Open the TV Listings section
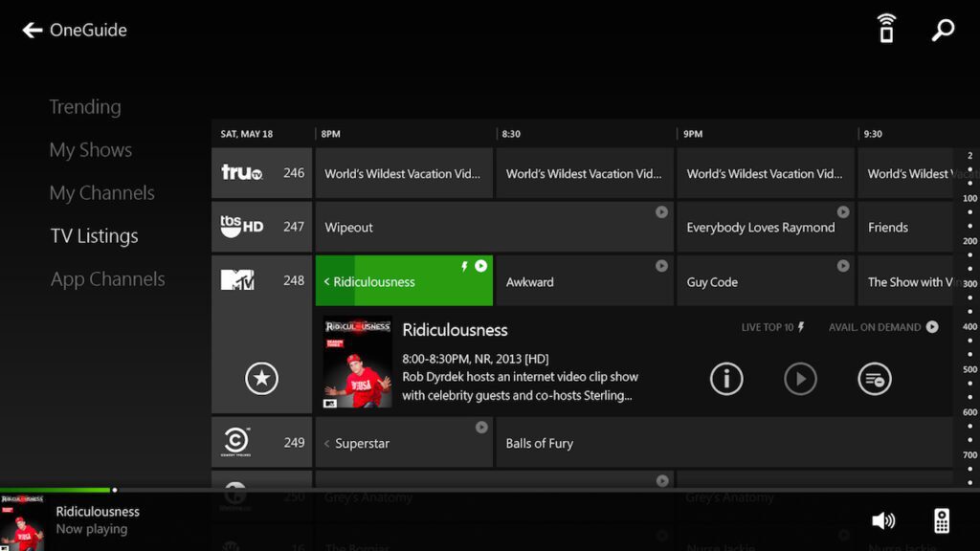This screenshot has height=551, width=980. 95,236
